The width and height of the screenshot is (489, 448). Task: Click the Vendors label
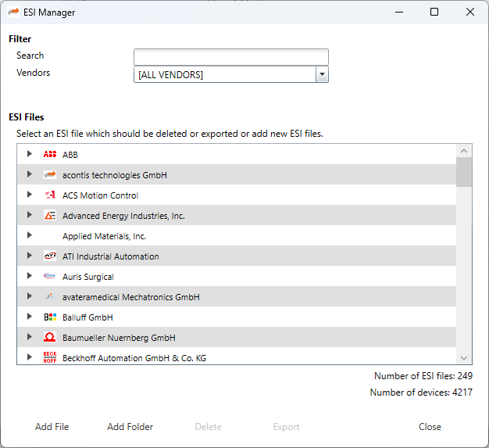point(33,73)
